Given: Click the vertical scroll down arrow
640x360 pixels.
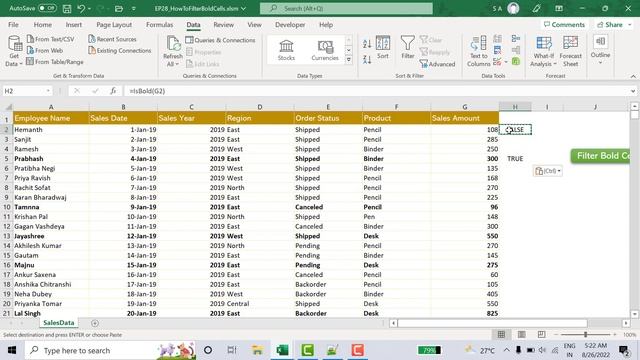Looking at the screenshot, I should pyautogui.click(x=634, y=314).
